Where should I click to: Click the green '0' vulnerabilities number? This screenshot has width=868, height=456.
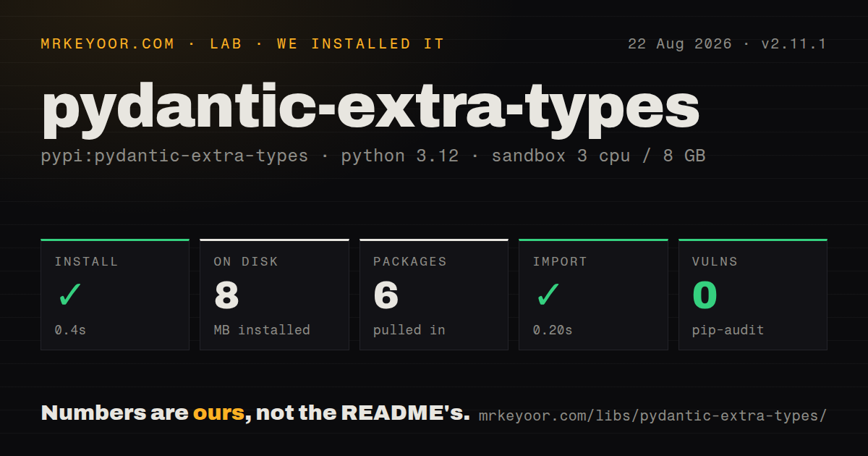click(x=705, y=295)
